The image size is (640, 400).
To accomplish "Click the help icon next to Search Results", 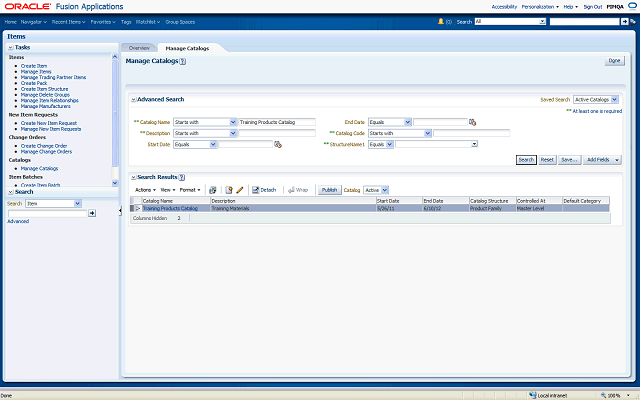I will 182,177.
